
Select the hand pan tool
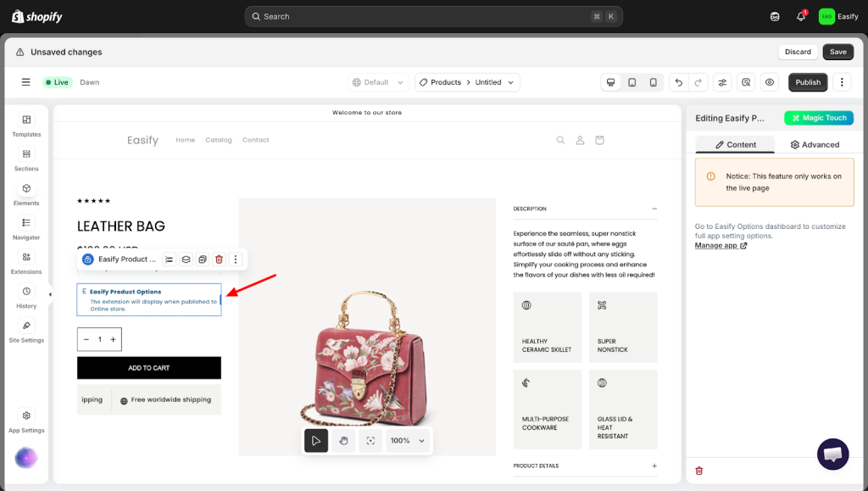tap(343, 441)
